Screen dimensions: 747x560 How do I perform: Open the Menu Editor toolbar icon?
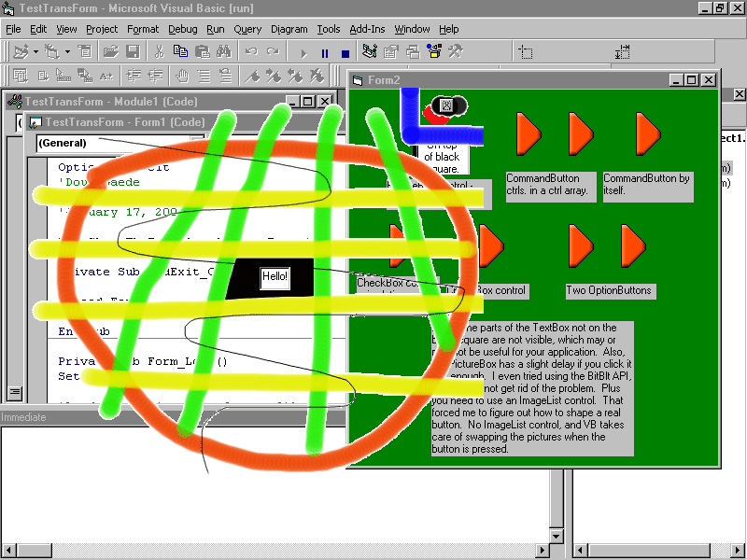click(84, 52)
